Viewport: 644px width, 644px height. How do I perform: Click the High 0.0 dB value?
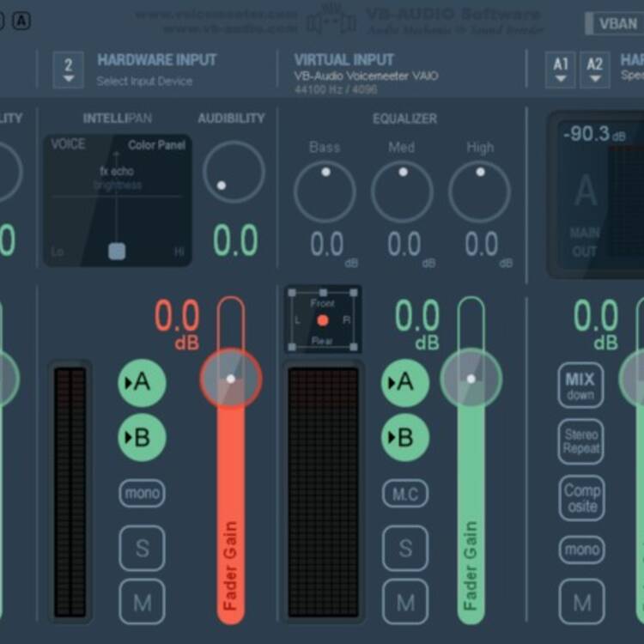482,244
